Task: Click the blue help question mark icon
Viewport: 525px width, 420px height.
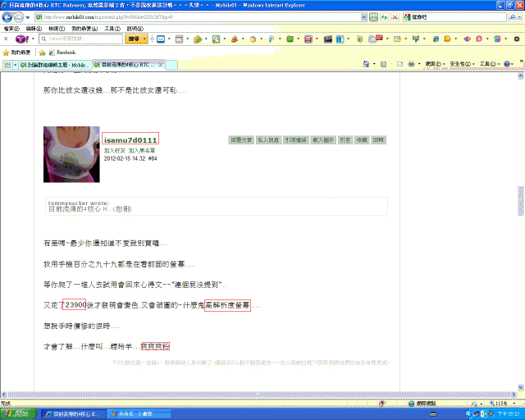Action: (x=507, y=64)
